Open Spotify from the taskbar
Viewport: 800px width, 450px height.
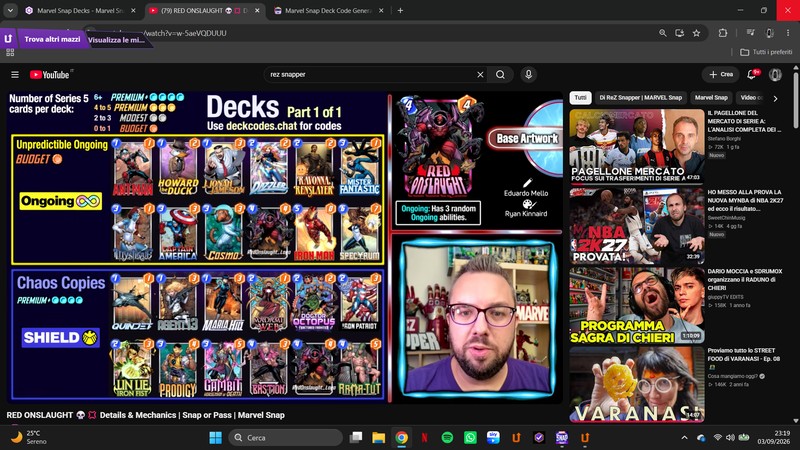447,438
